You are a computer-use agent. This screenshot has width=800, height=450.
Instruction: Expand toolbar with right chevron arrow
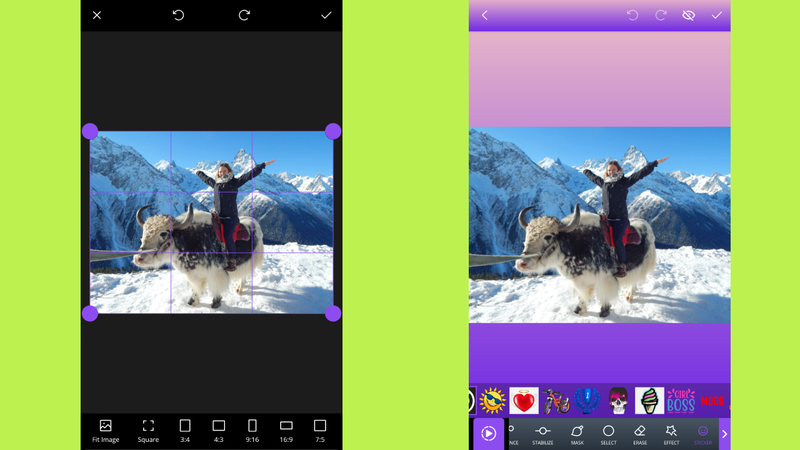click(724, 434)
